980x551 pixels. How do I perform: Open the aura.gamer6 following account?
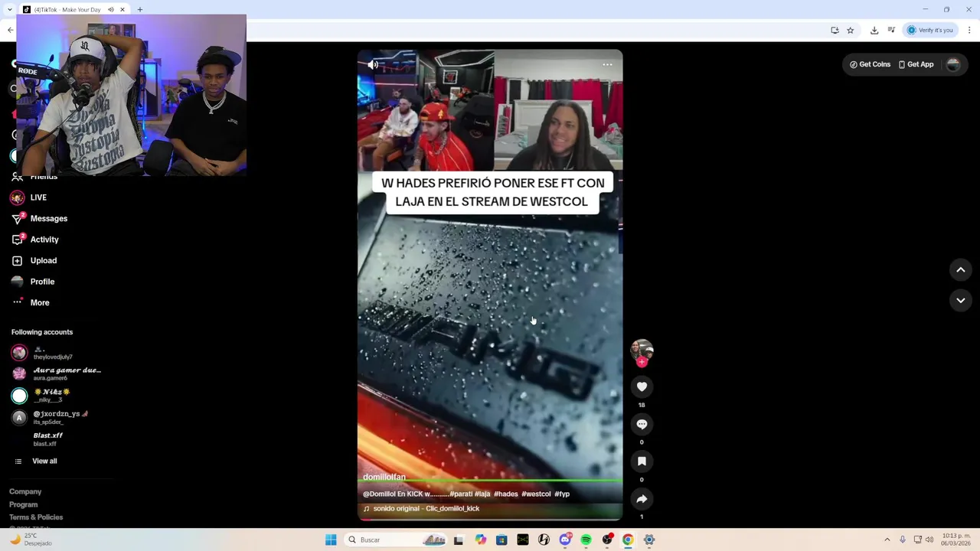pyautogui.click(x=57, y=374)
